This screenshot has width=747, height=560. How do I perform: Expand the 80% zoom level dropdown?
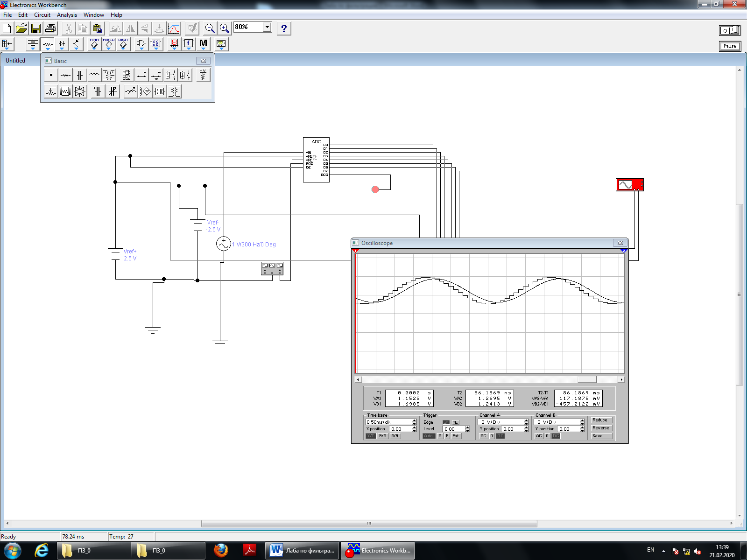pyautogui.click(x=268, y=27)
